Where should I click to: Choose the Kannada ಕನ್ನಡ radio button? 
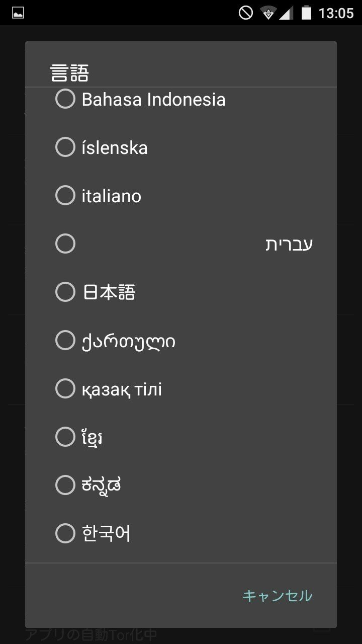[x=65, y=485]
